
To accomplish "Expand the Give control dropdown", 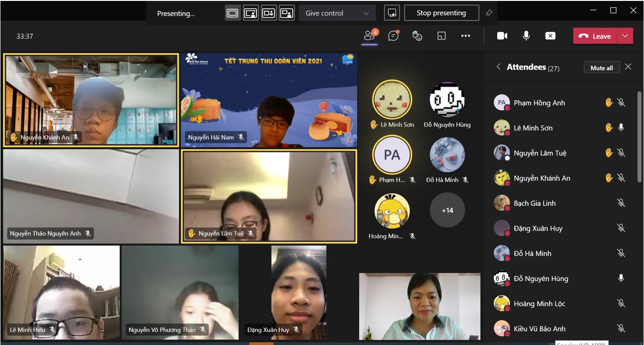I will (x=337, y=13).
